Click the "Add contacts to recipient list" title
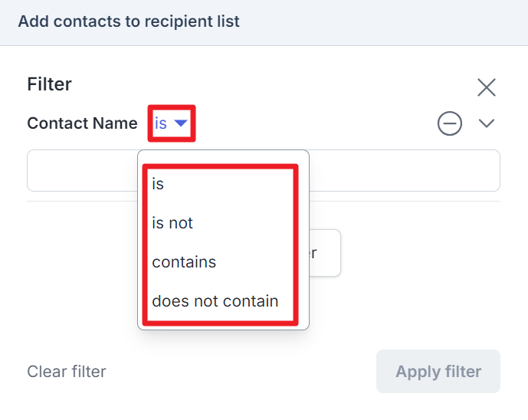Screen dimensions: 528x420 129,21
